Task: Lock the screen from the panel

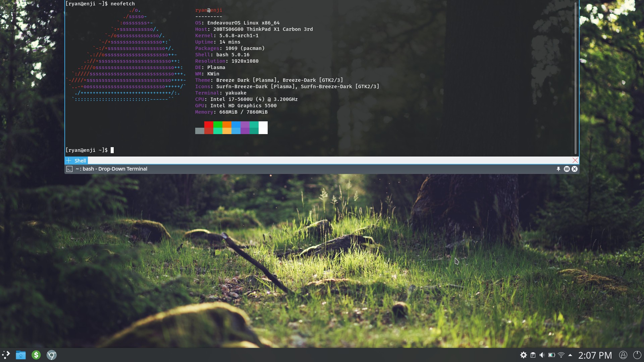Action: tap(623, 355)
